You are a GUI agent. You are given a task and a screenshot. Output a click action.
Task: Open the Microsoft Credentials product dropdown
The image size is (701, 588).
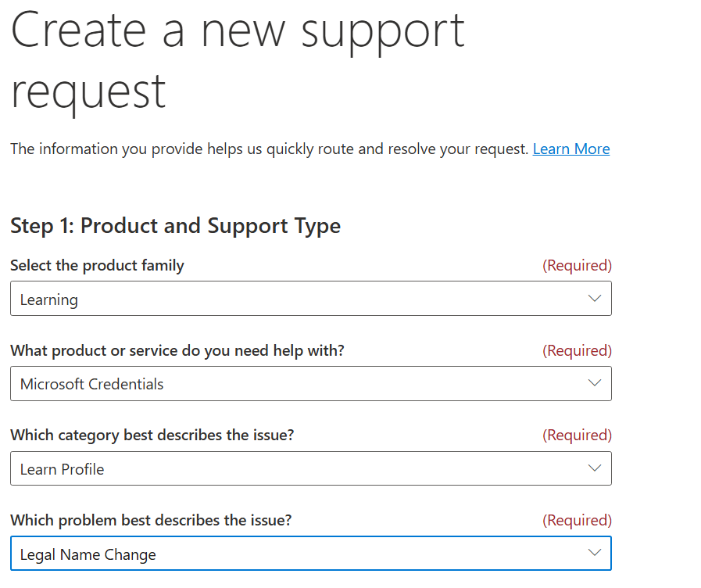coord(311,384)
